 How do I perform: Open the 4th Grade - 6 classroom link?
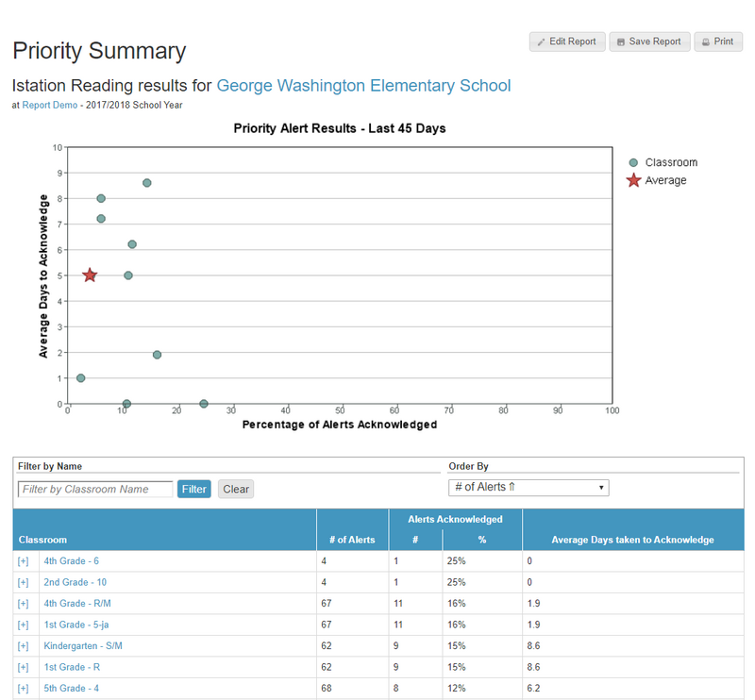pos(72,561)
